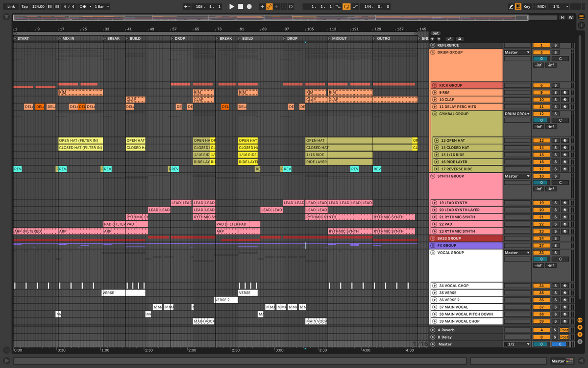Open the 1 Bar quantization menu
This screenshot has width=588, height=368.
(x=101, y=7)
